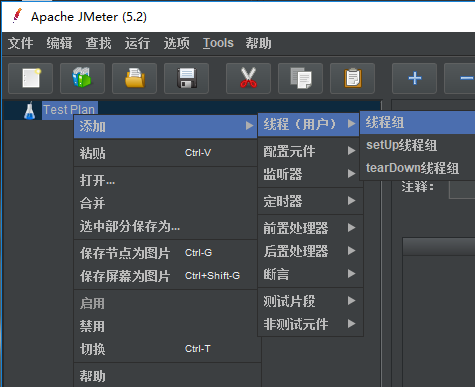Open the 查找 menu
Screen dimensions: 475x387
click(x=98, y=43)
